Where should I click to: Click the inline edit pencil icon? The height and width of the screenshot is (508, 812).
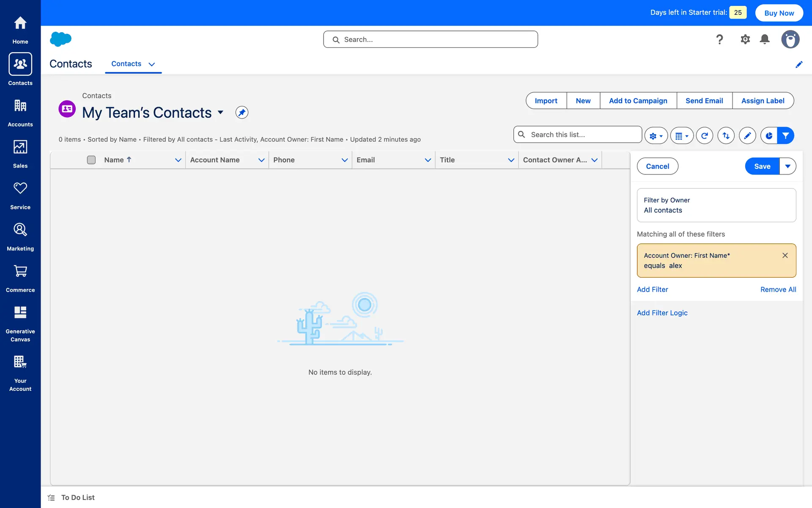pyautogui.click(x=747, y=135)
